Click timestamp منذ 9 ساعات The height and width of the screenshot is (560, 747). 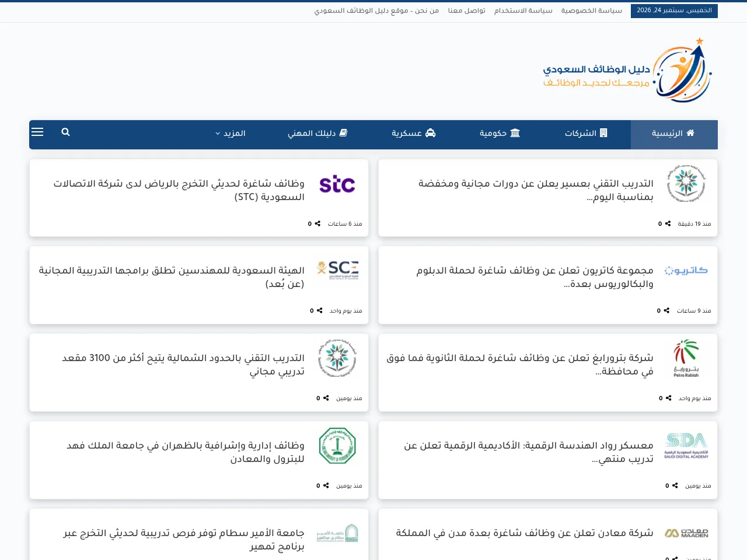pos(694,310)
